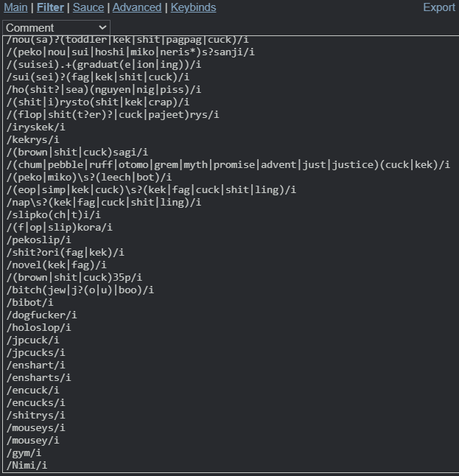Open the Main settings tab
This screenshot has height=476, width=459.
coord(15,7)
